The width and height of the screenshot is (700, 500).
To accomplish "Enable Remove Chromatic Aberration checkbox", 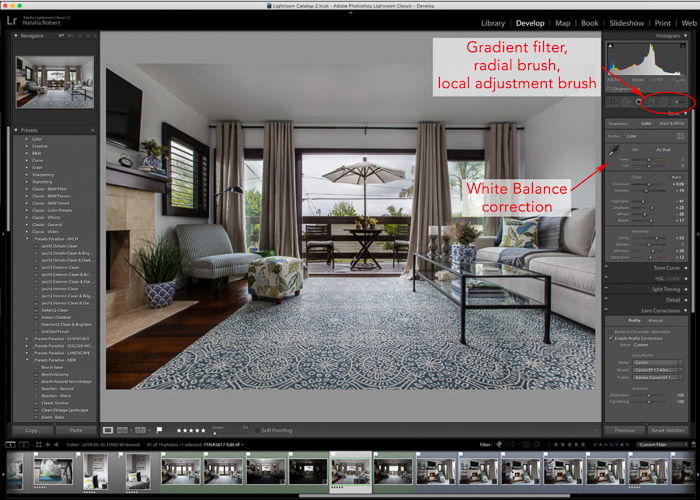I will [x=609, y=330].
